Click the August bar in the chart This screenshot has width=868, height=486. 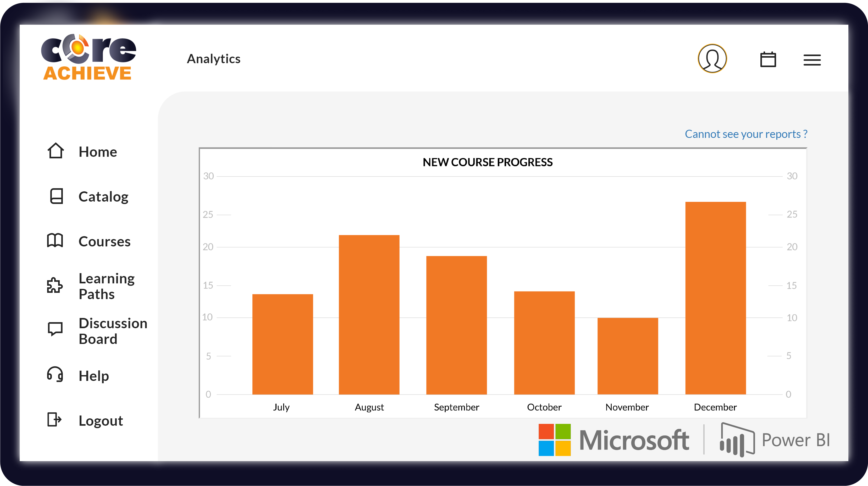coord(369,315)
